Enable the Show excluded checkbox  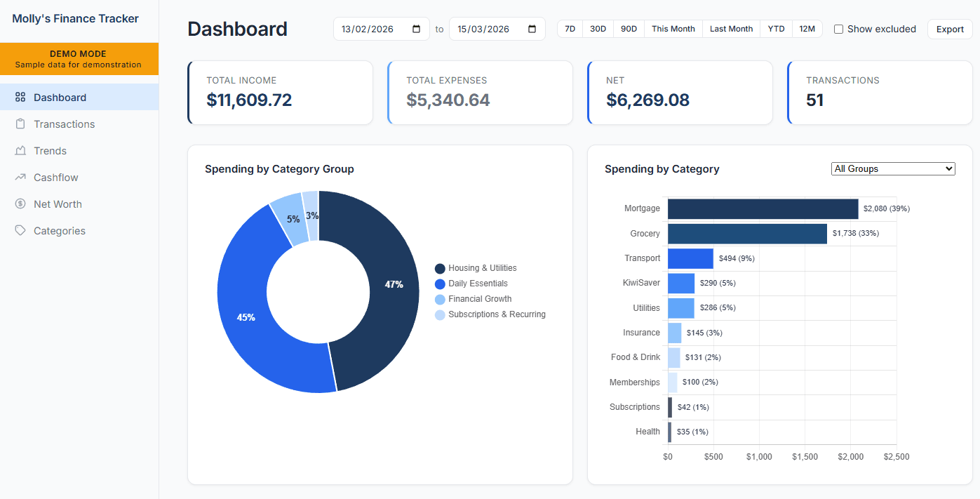[x=838, y=29]
